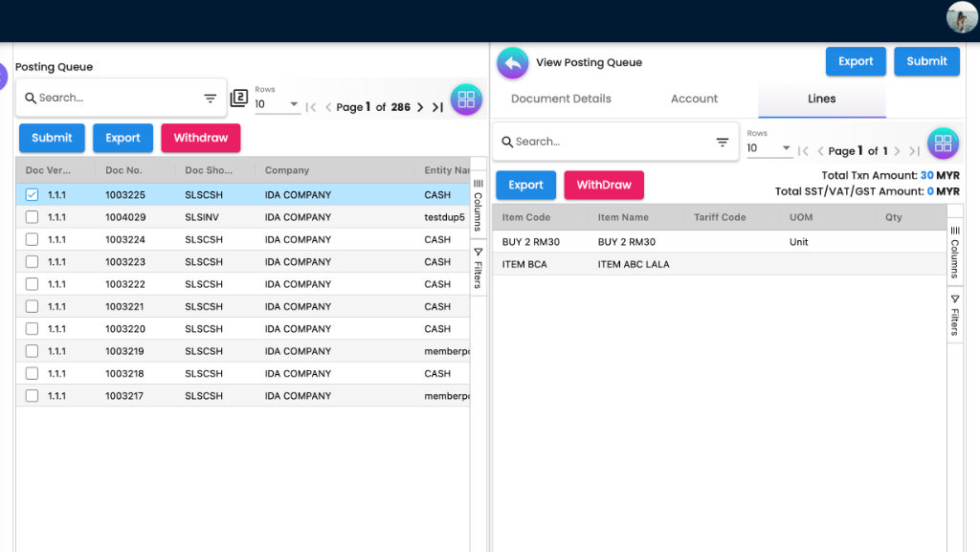
Task: Click the filter funnel icon in the Lines search bar
Action: click(723, 142)
